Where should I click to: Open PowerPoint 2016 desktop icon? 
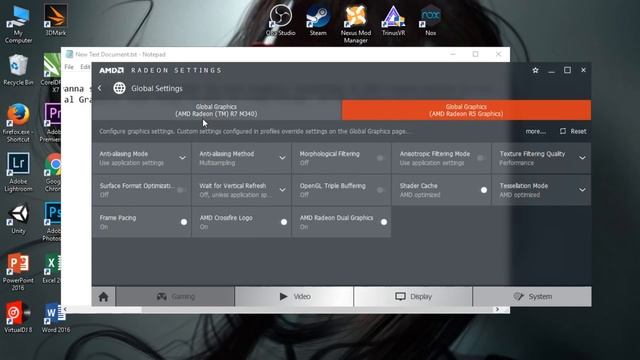[x=18, y=272]
